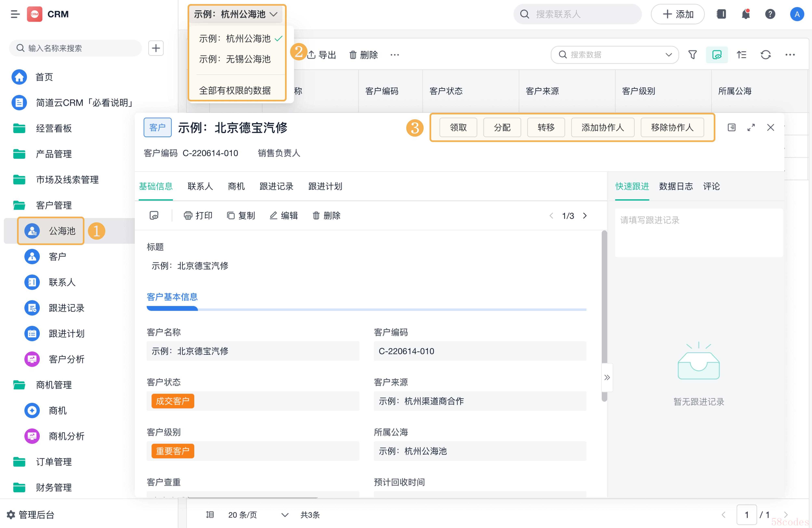Click the help question mark icon
812x528 pixels.
pos(770,14)
